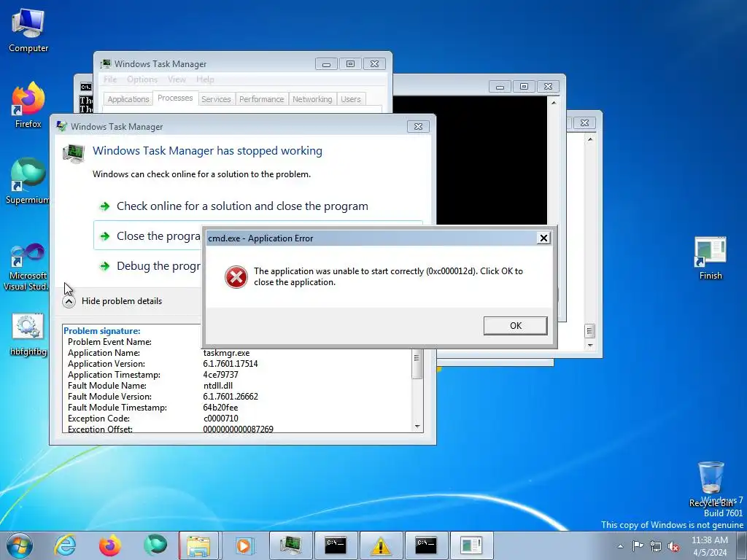
Task: Open the Action Center flag icon
Action: point(638,546)
